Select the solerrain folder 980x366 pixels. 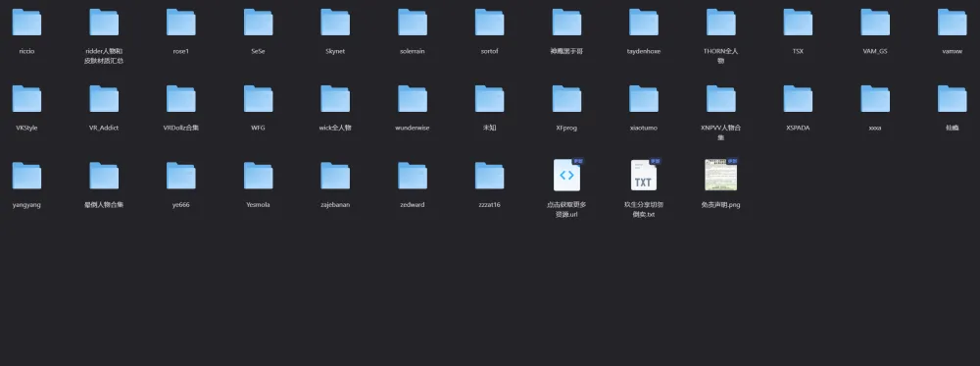pos(413,23)
